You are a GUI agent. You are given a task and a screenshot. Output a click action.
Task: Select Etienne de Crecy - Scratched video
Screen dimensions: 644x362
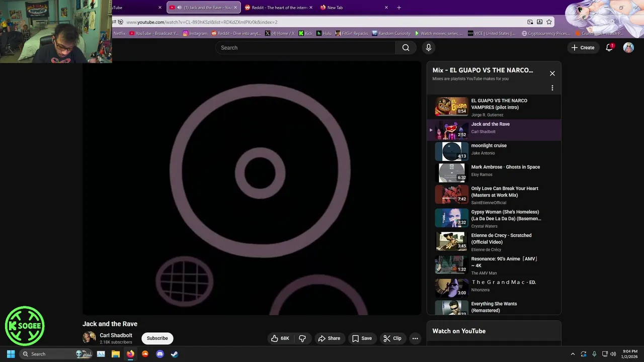coord(494,242)
